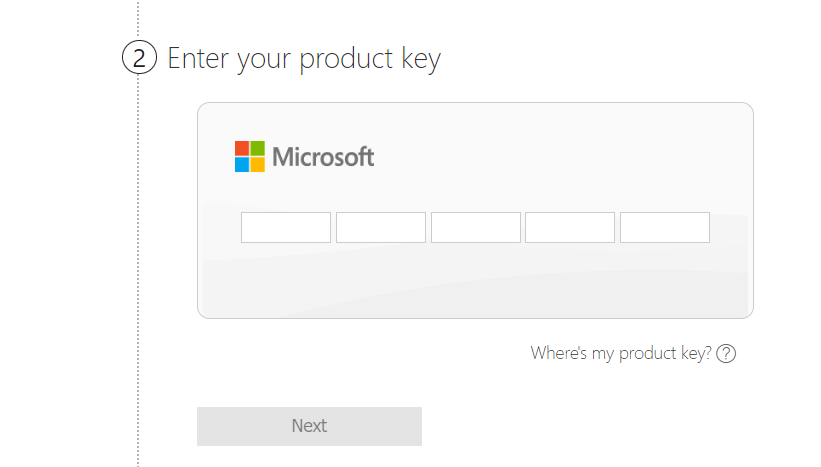Click the yellow square of Microsoft logo
Screen dimensions: 821x467
(258, 164)
